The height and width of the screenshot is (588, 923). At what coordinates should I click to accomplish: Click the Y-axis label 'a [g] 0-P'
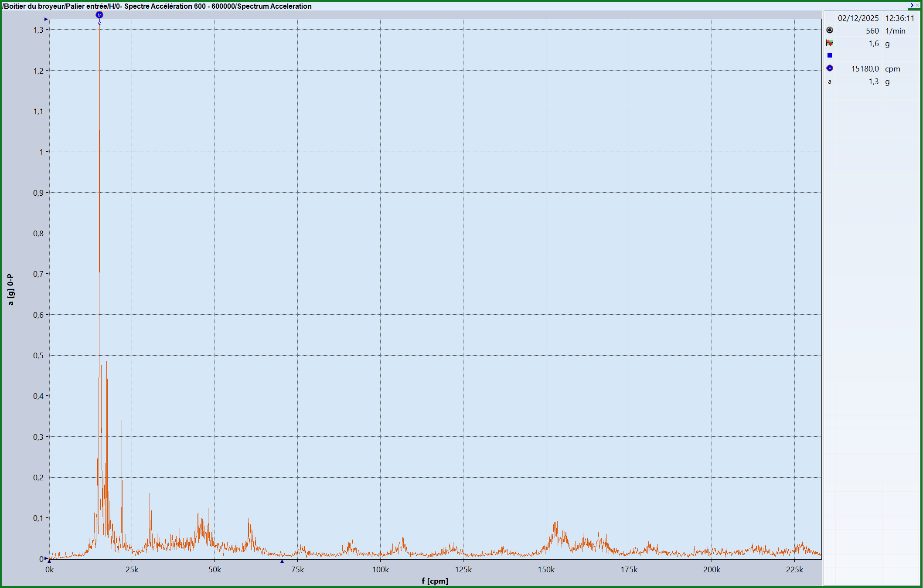[11, 289]
